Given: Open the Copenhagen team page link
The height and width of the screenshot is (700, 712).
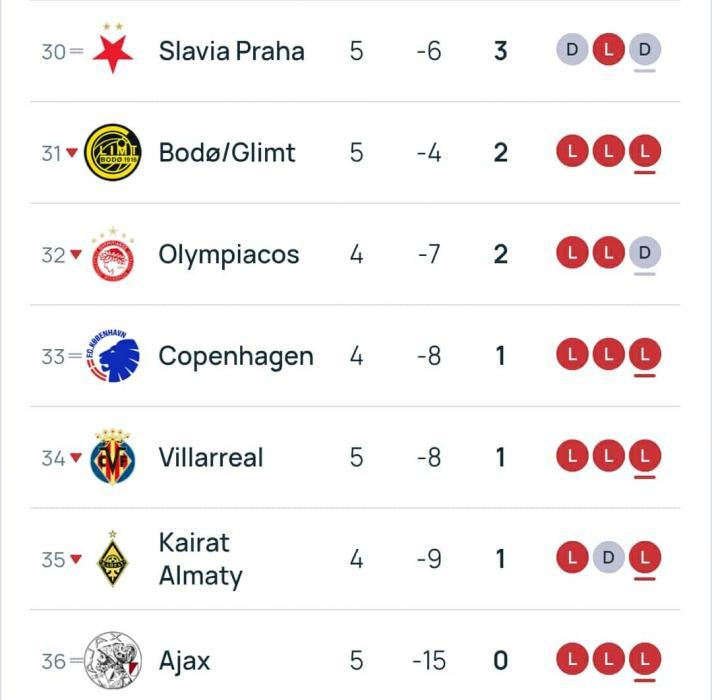Looking at the screenshot, I should coord(236,356).
